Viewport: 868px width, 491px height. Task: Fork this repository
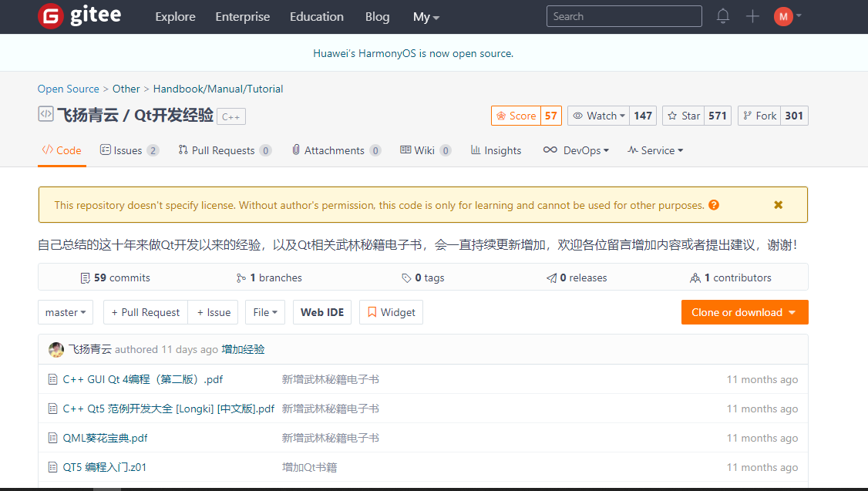[759, 116]
